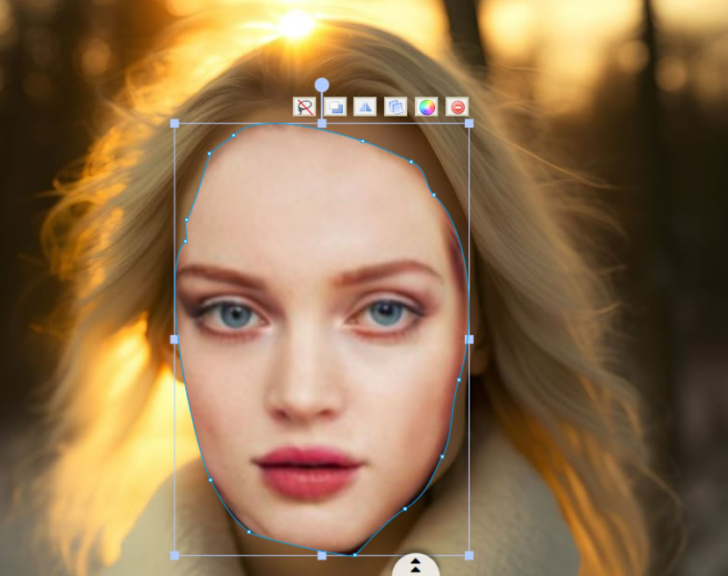
Task: Delete the selection with red minus icon
Action: coord(457,107)
